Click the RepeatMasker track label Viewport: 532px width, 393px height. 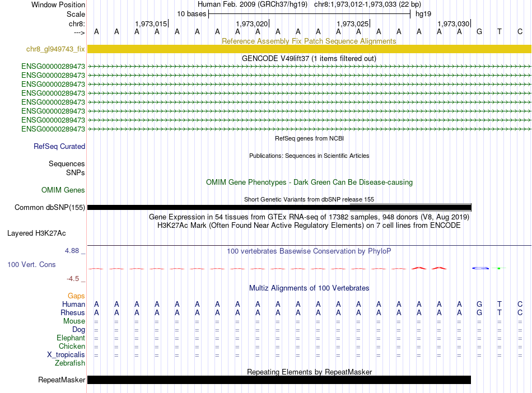[62, 380]
